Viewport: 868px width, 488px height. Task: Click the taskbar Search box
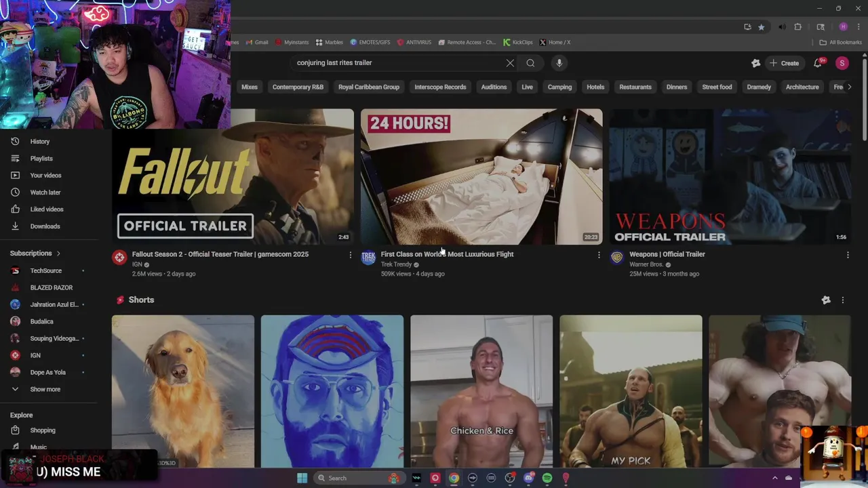[x=359, y=478]
